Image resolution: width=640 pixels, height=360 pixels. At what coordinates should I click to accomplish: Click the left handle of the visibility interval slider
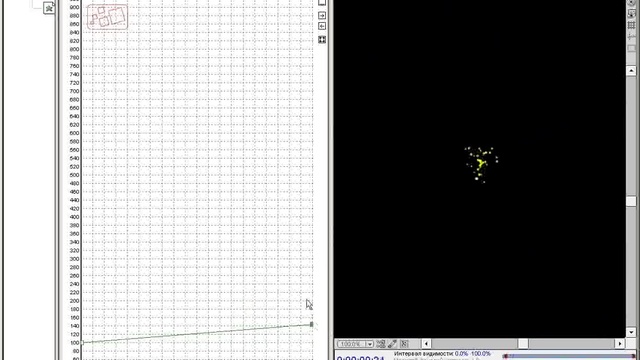click(x=505, y=356)
